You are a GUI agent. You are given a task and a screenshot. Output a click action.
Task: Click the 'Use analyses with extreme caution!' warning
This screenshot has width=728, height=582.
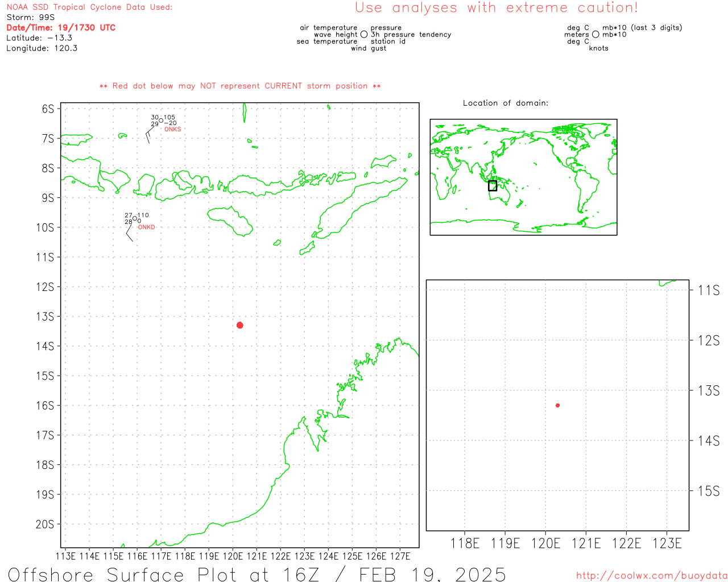(x=497, y=8)
